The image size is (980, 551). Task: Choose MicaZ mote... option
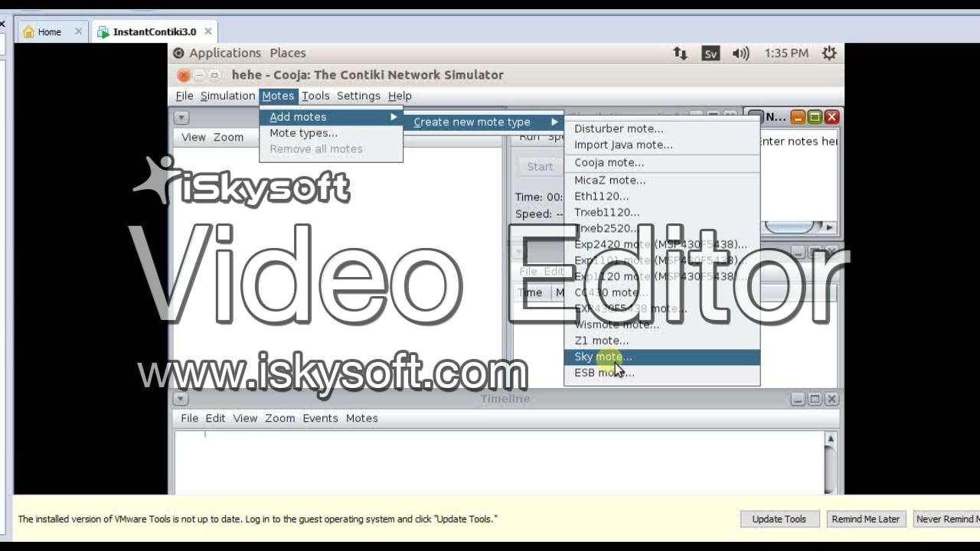(662, 180)
